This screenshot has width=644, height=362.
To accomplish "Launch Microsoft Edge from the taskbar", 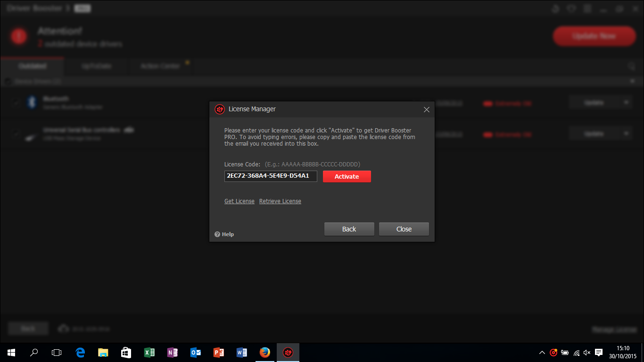I will (80, 353).
